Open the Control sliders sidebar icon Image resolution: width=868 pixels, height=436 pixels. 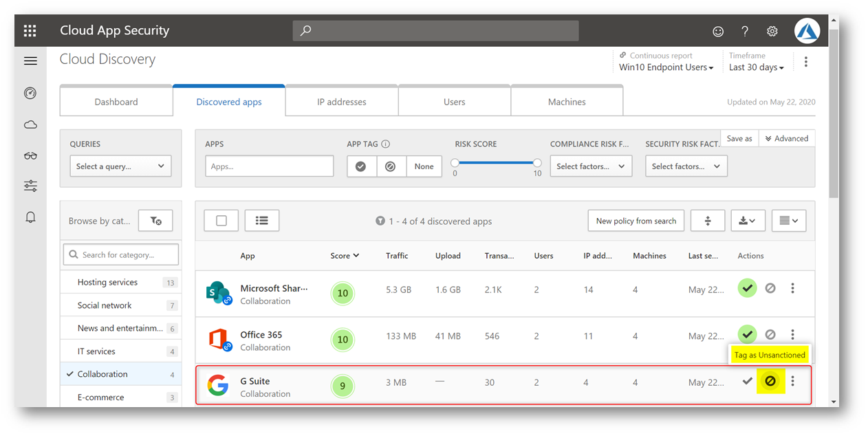pyautogui.click(x=30, y=186)
